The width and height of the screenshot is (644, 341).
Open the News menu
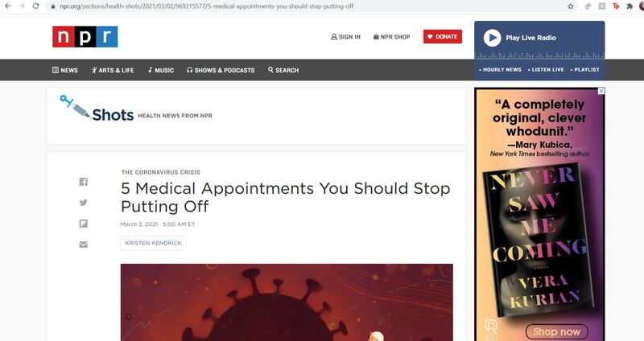pos(65,70)
